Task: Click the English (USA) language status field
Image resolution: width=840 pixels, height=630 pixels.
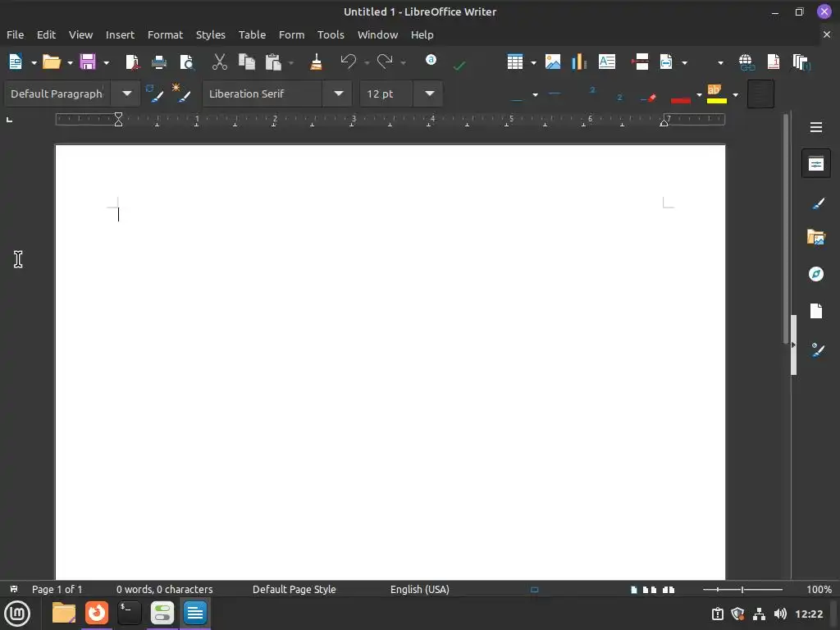Action: [x=419, y=589]
